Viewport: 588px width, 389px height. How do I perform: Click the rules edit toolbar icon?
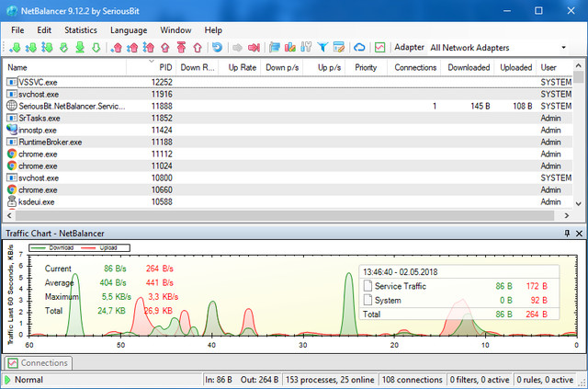point(339,47)
